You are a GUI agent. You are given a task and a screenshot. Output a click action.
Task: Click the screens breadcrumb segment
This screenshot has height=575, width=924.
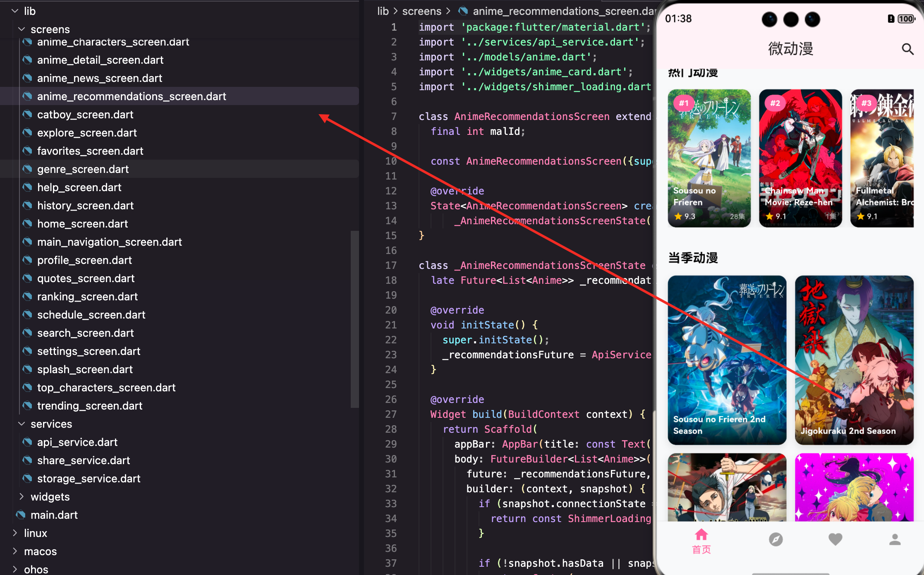[421, 11]
